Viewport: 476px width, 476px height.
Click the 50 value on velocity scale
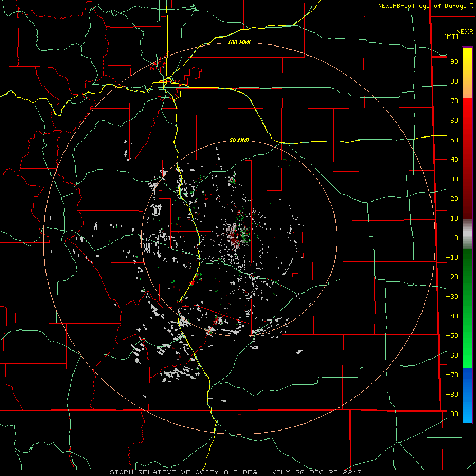[454, 140]
